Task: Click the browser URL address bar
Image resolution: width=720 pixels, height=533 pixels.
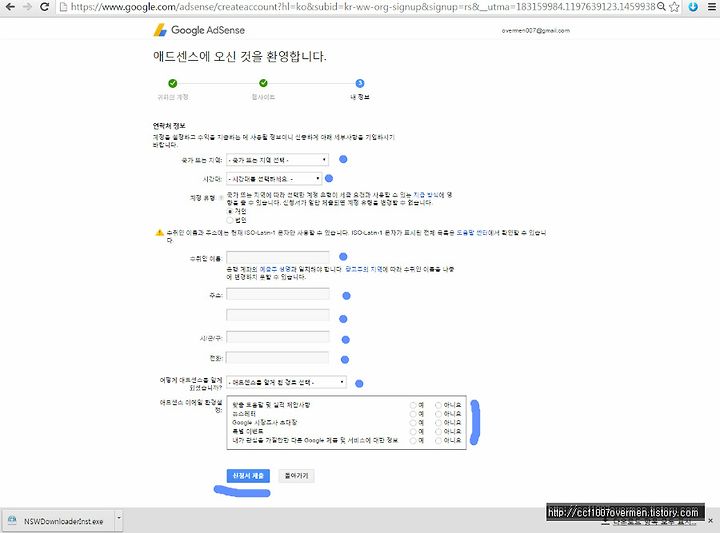Action: click(x=363, y=7)
